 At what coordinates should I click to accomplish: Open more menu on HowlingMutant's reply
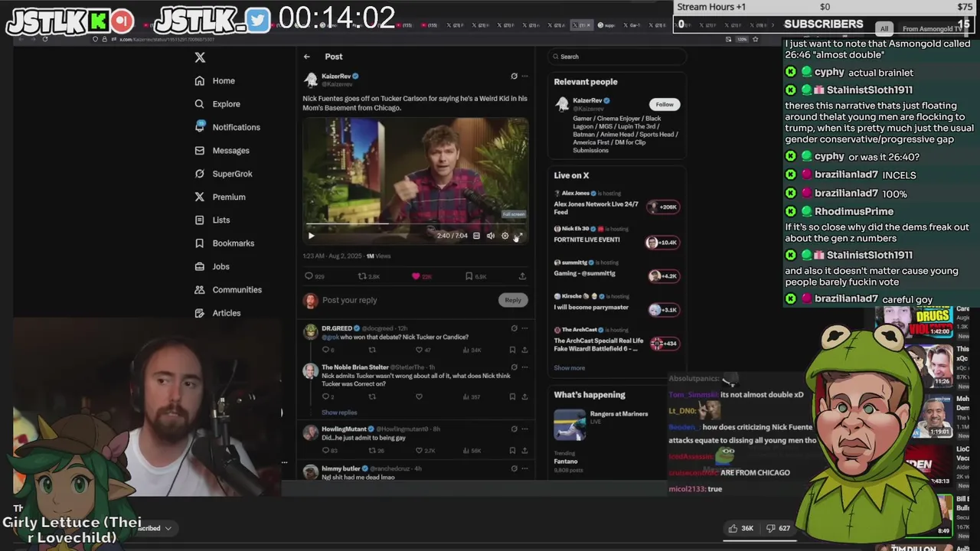tap(524, 429)
